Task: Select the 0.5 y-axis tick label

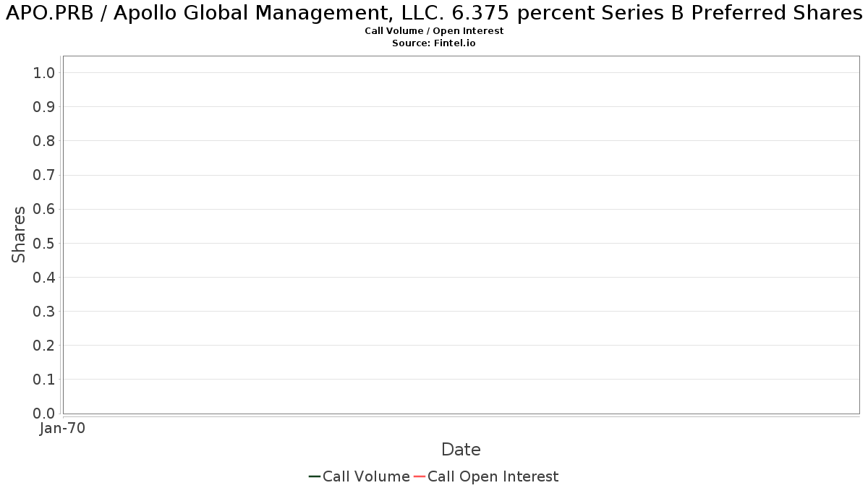Action: 44,243
